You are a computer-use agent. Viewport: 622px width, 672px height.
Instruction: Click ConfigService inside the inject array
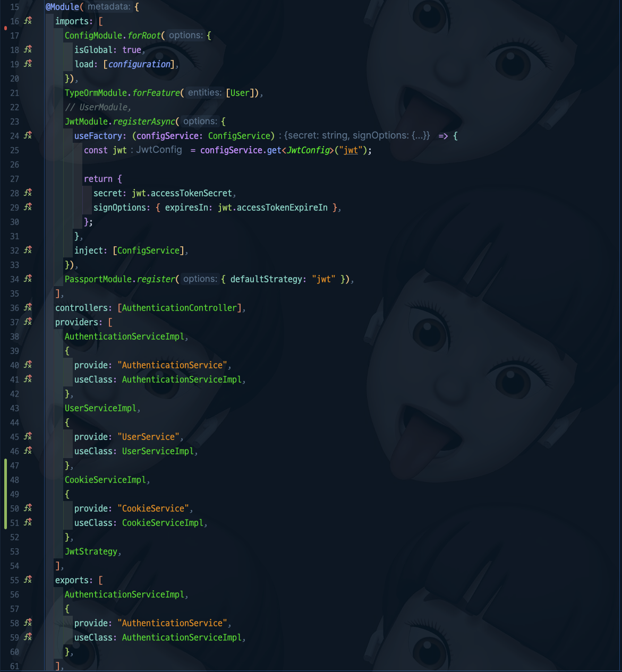148,251
